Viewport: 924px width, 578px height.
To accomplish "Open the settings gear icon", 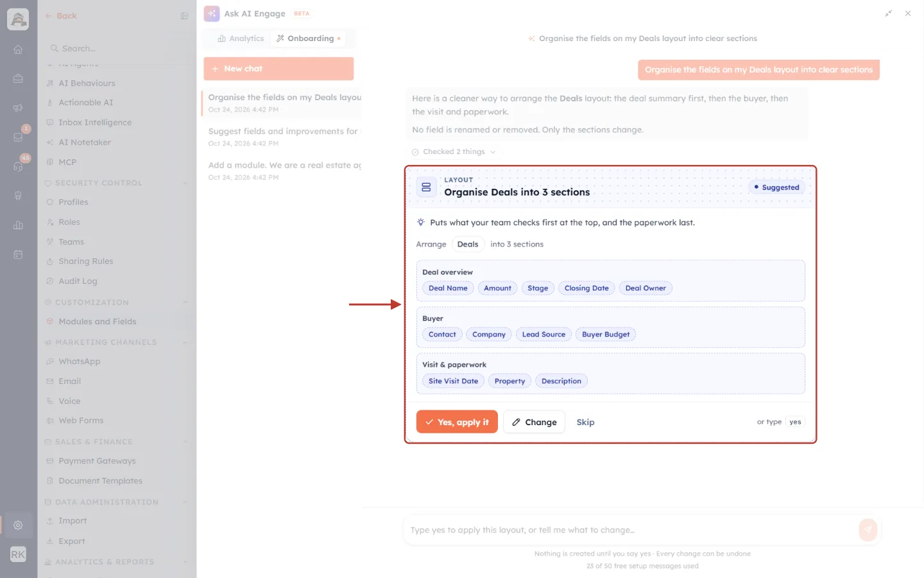I will pos(18,525).
